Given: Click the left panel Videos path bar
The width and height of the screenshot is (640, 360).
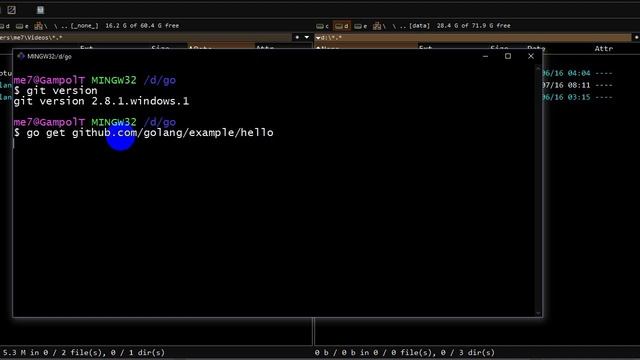Looking at the screenshot, I should click(x=145, y=38).
